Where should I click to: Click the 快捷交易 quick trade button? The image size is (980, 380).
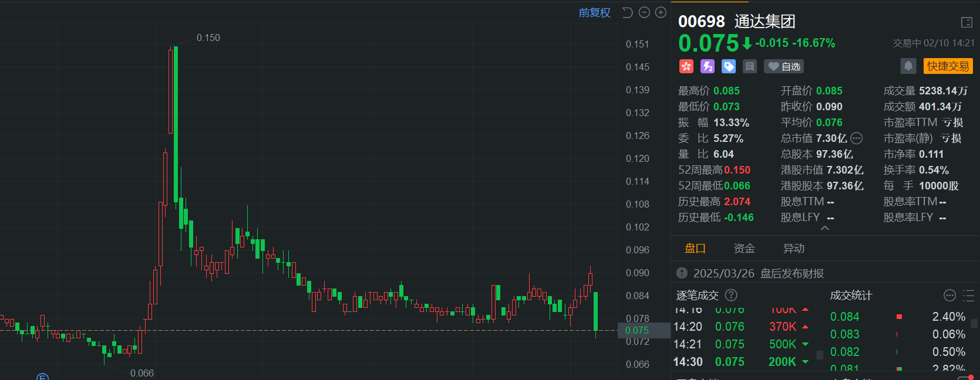948,66
